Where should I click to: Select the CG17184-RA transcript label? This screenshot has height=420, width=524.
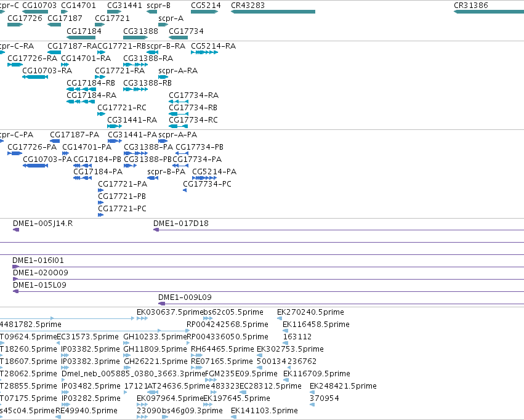pyautogui.click(x=92, y=95)
